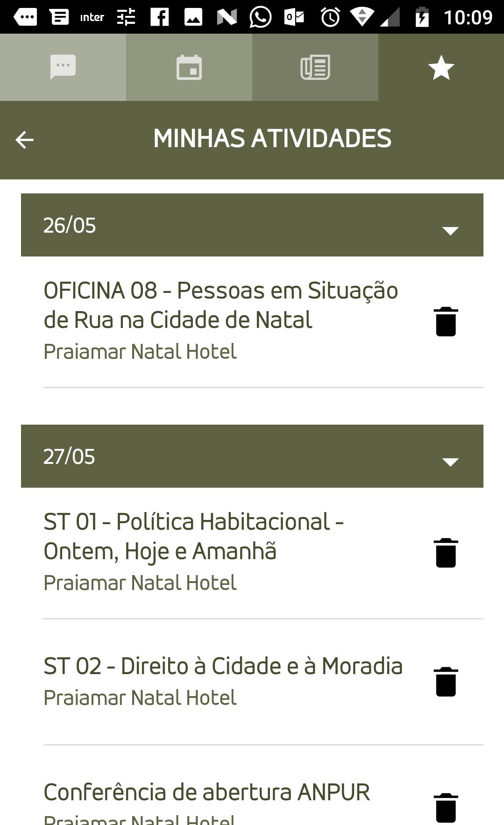The image size is (504, 825).
Task: Open the chat messages tab
Action: 63,67
